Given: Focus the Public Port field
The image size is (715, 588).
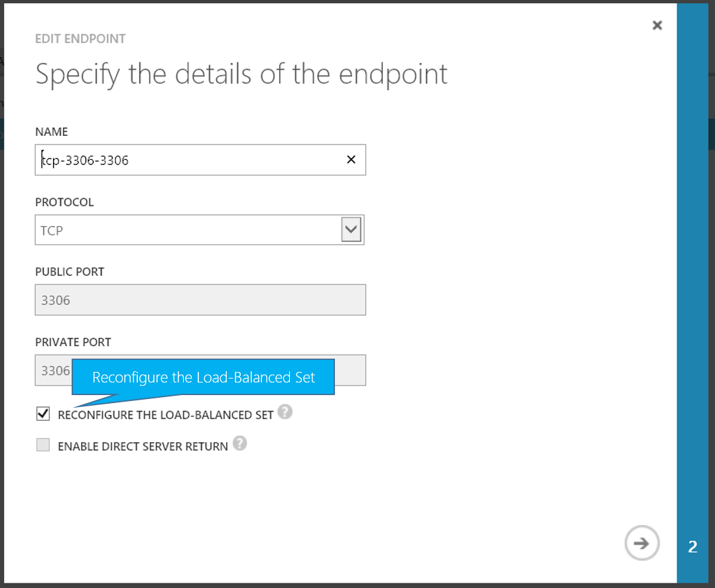Looking at the screenshot, I should tap(200, 300).
